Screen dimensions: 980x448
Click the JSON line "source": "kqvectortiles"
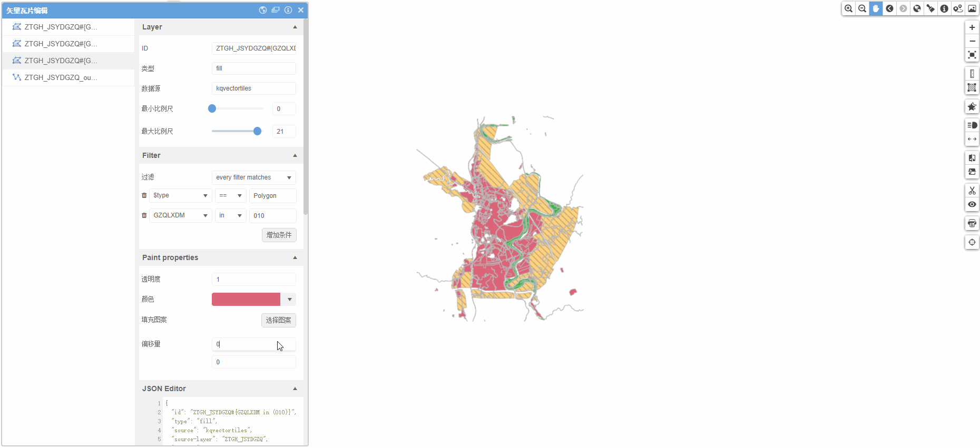click(x=212, y=430)
